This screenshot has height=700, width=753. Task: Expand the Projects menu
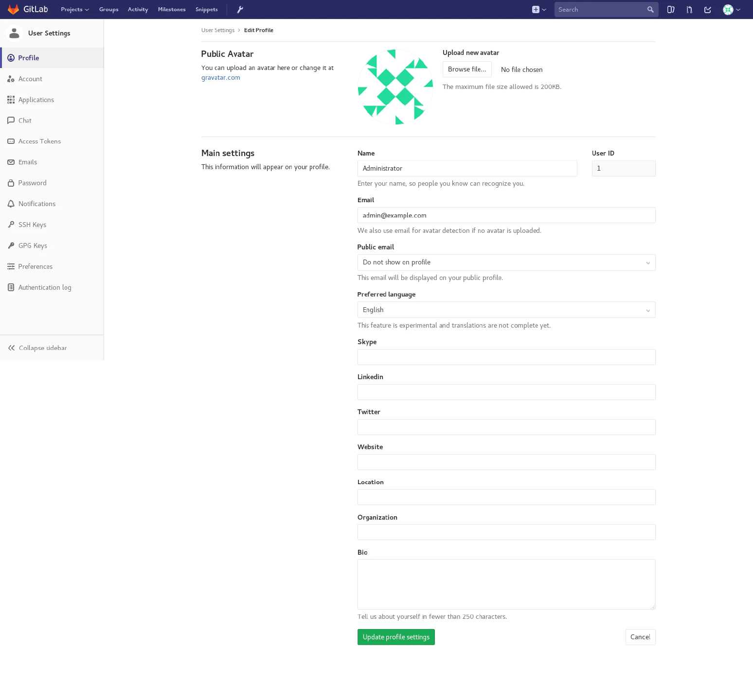coord(75,9)
